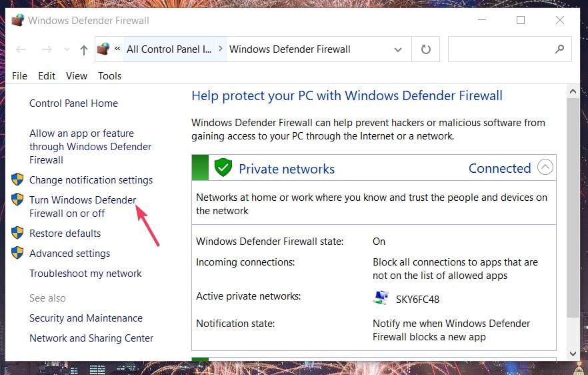Click the search magnifier icon
Image resolution: width=588 pixels, height=375 pixels.
tap(559, 49)
